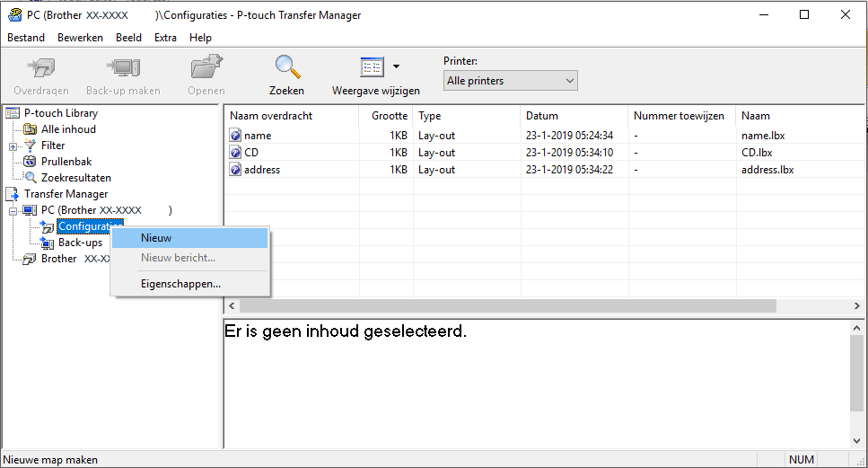Click the date 23-1-2019 05:24:34

coord(570,136)
